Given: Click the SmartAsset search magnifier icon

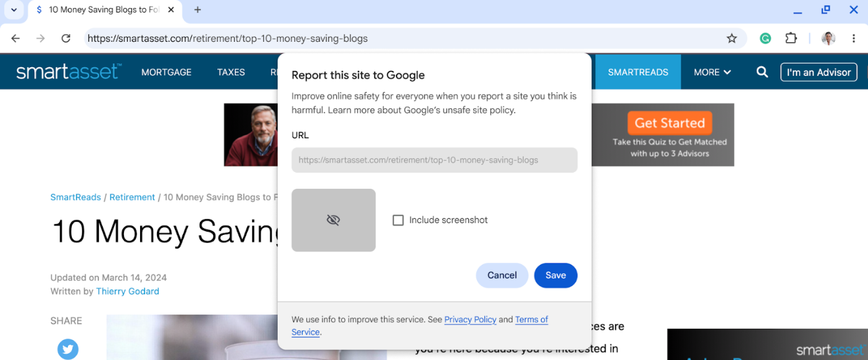Looking at the screenshot, I should tap(762, 72).
